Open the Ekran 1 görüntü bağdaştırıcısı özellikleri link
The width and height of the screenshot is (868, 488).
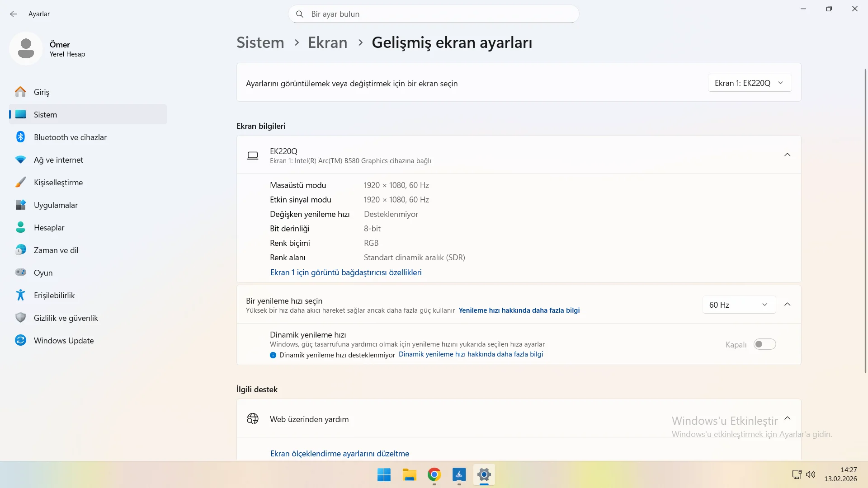point(345,272)
